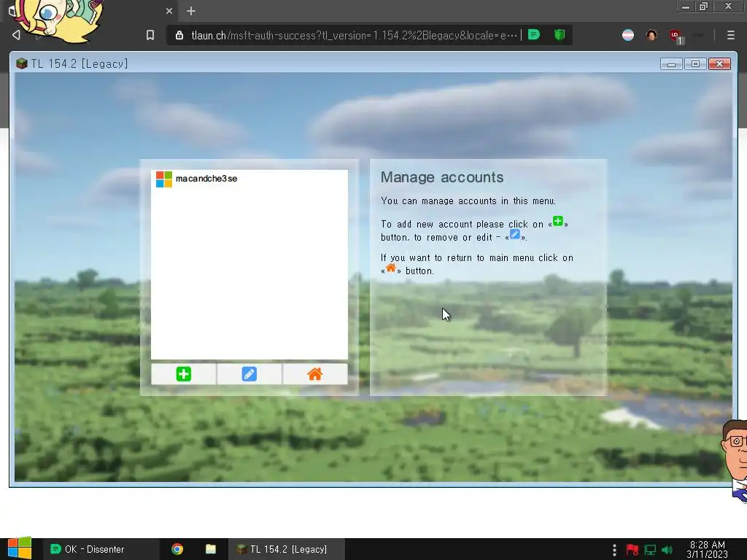Open the Windows Start menu

(x=20, y=548)
